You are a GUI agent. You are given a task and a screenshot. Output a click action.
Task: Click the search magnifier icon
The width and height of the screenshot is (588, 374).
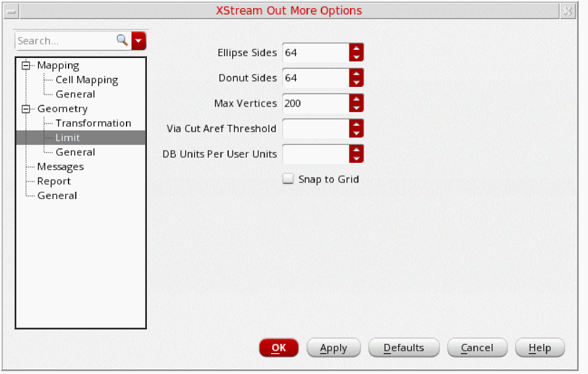click(122, 41)
